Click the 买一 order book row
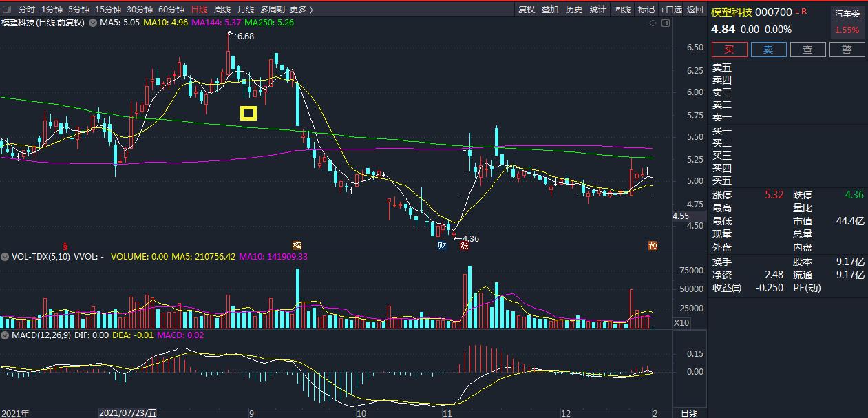The image size is (868, 418). click(788, 131)
